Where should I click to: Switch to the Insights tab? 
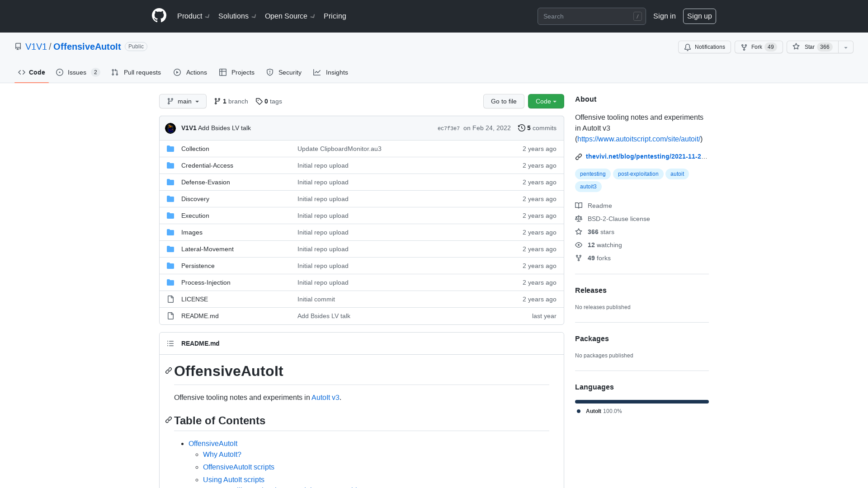click(x=330, y=72)
